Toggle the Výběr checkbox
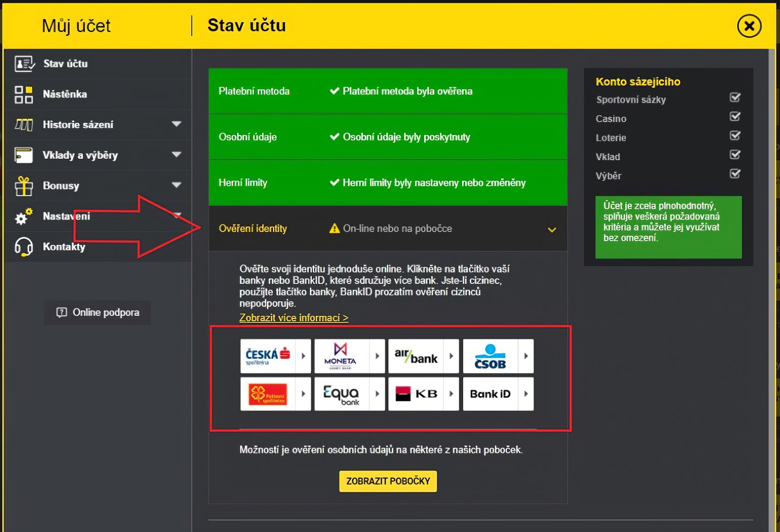The height and width of the screenshot is (532, 780). 735,174
